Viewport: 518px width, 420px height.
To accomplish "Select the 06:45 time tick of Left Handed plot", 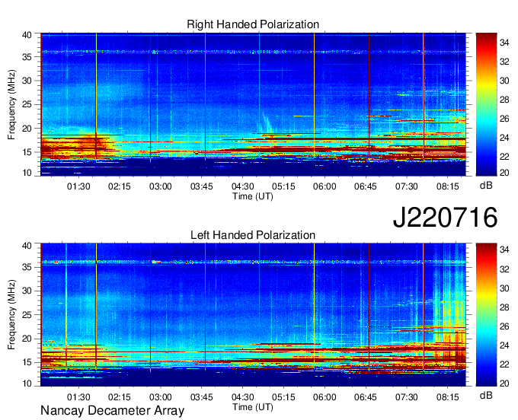I will [x=366, y=397].
